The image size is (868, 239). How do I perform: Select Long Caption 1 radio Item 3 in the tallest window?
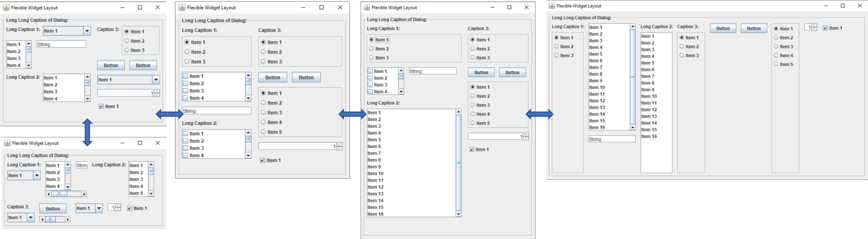pos(372,58)
